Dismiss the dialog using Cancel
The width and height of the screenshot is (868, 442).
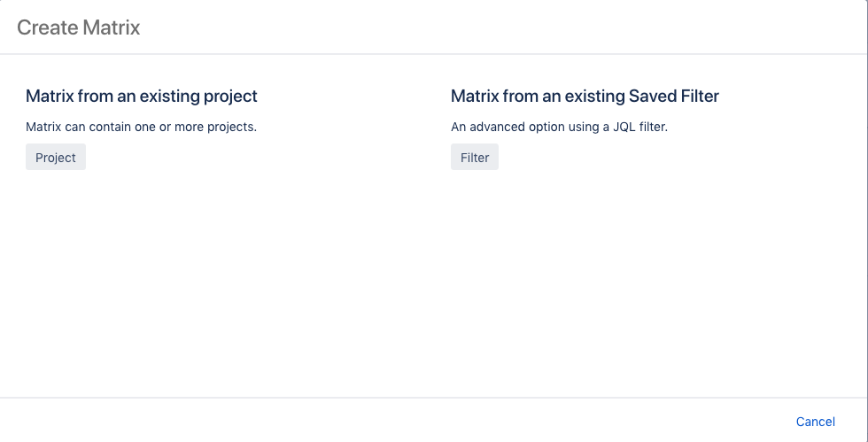pos(815,422)
